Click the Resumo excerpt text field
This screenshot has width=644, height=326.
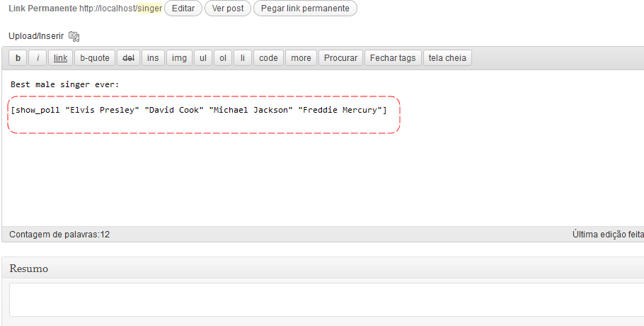(326, 300)
